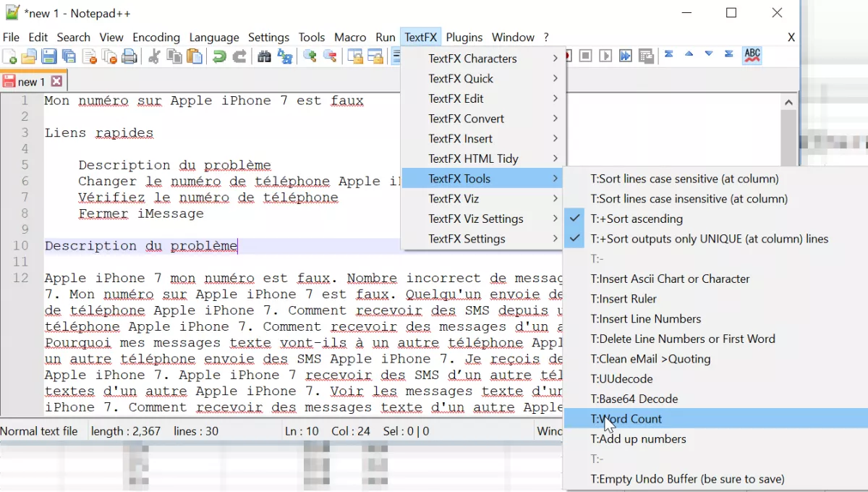Screen dimensions: 868x492
Task: Expand the TextFX Convert submenu
Action: tap(482, 119)
